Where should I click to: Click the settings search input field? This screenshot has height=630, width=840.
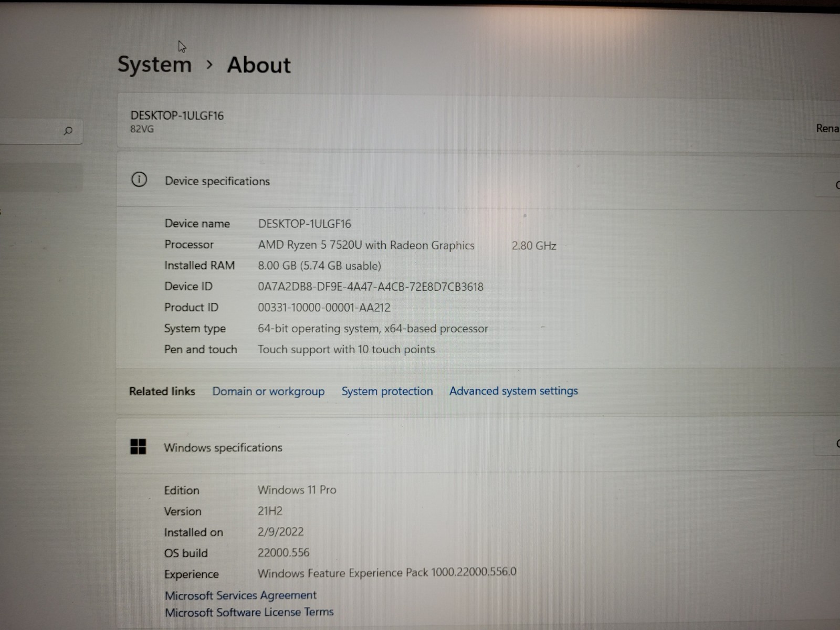click(x=41, y=131)
